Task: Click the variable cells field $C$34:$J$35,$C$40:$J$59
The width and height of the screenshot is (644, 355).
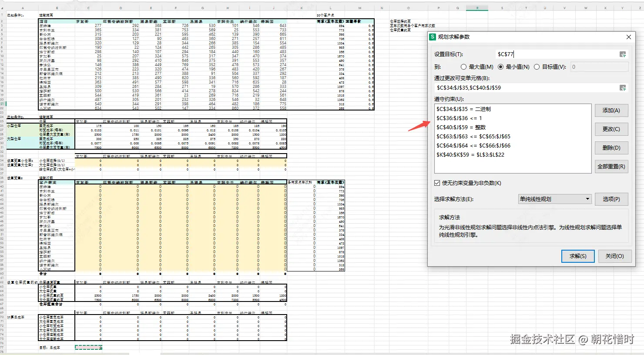Action: (526, 88)
